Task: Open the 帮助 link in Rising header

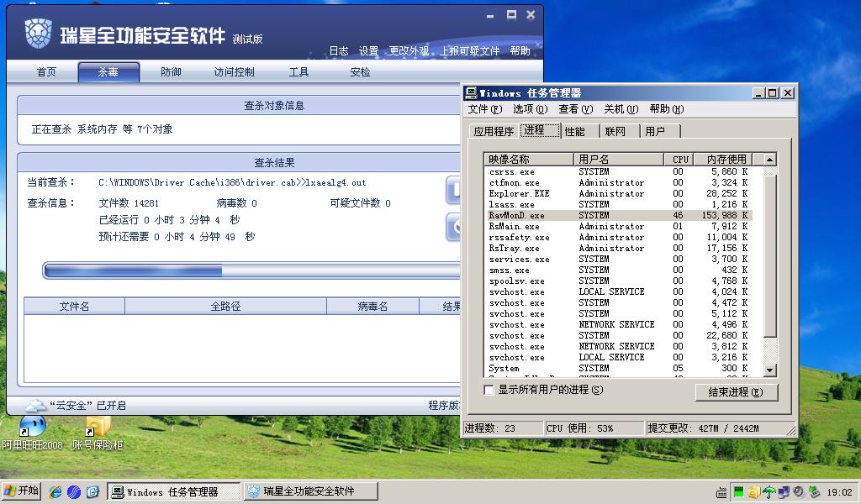Action: tap(520, 51)
